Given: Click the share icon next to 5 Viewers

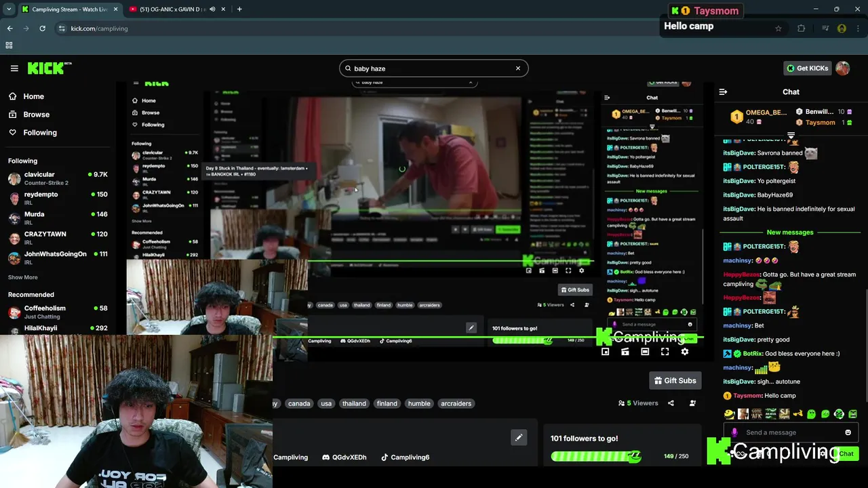Looking at the screenshot, I should [671, 403].
